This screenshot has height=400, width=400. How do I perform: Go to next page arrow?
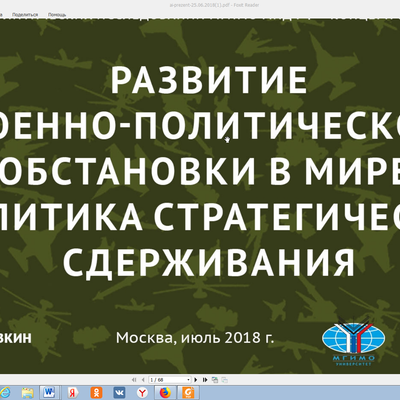click(x=196, y=380)
